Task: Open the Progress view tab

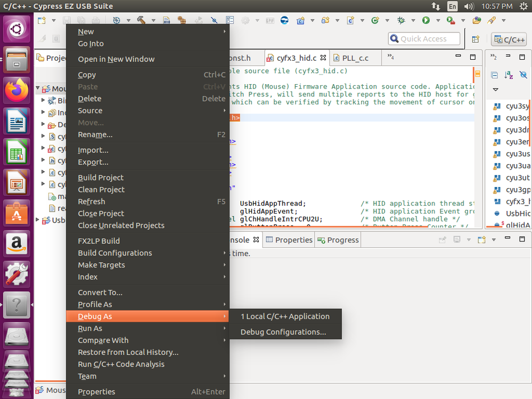Action: click(338, 240)
